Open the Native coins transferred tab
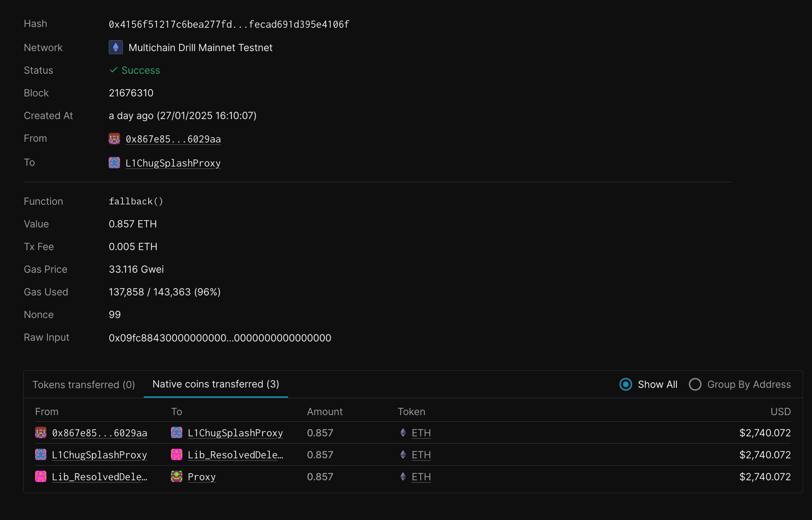 tap(216, 384)
